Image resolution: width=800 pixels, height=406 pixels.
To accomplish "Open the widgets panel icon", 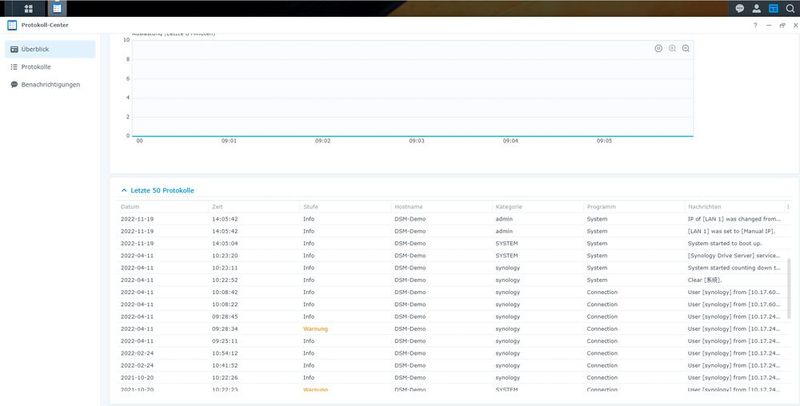I will [x=773, y=8].
